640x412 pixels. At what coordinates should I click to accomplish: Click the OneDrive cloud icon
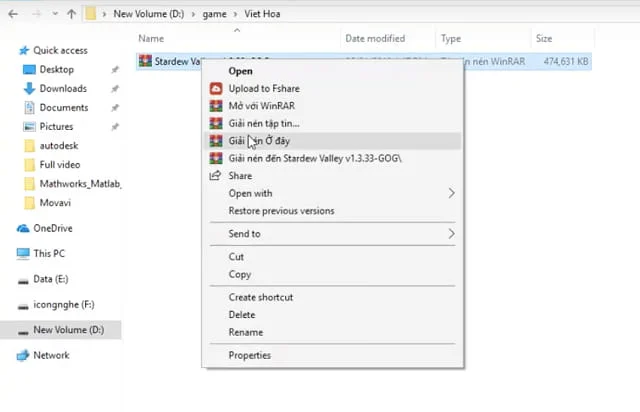pos(23,228)
